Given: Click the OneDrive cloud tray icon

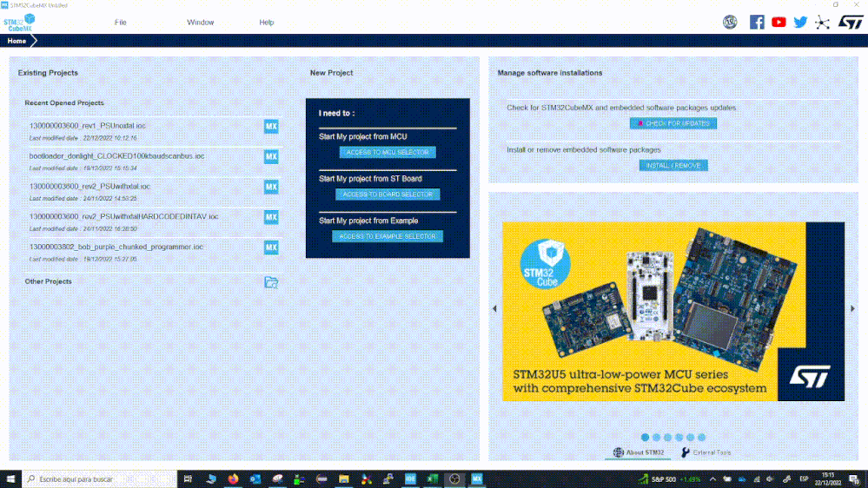Looking at the screenshot, I should tap(742, 479).
